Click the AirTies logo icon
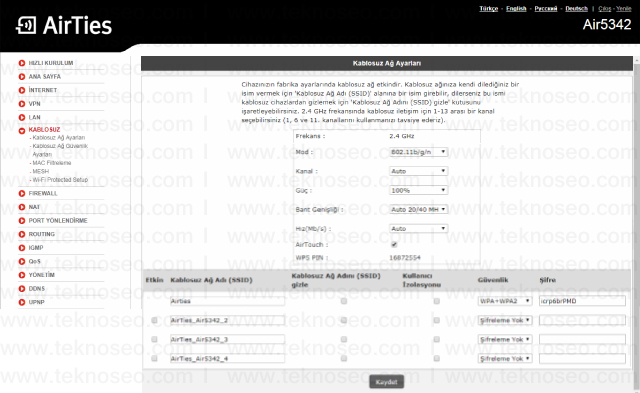This screenshot has width=640, height=393. [x=26, y=25]
